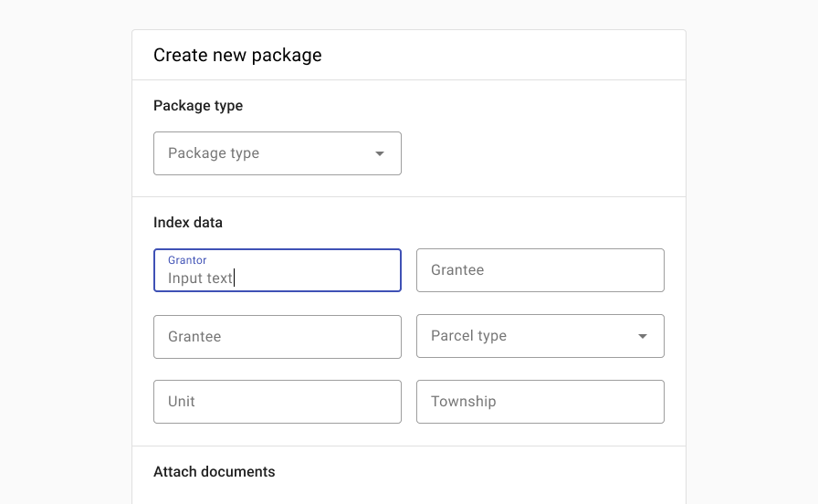This screenshot has height=504, width=818.
Task: Click the Package type dropdown arrow
Action: tap(380, 153)
